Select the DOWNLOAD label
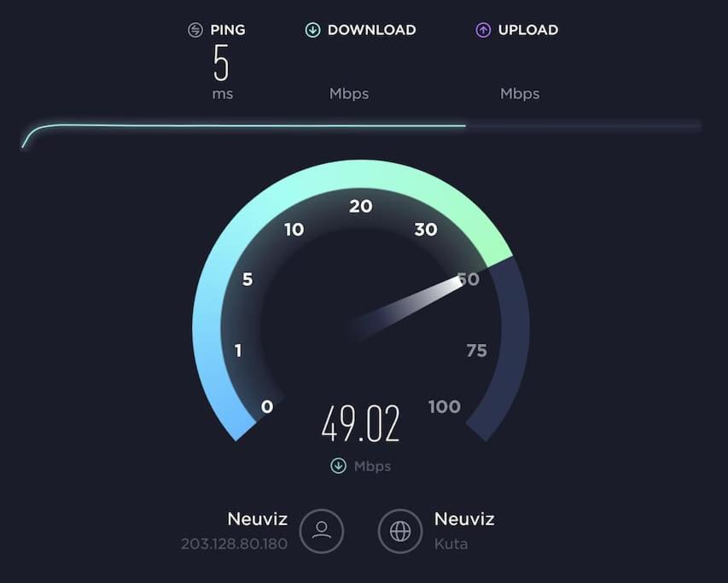This screenshot has width=728, height=583. click(x=371, y=30)
